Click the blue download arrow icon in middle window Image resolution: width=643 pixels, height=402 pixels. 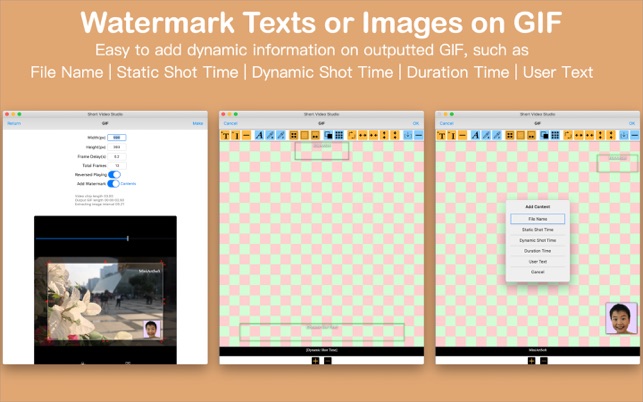pos(408,135)
